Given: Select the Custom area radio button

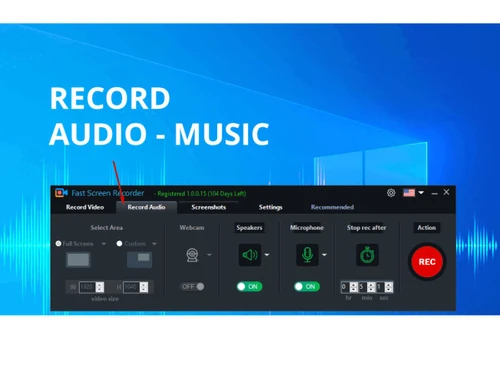Looking at the screenshot, I should (119, 243).
